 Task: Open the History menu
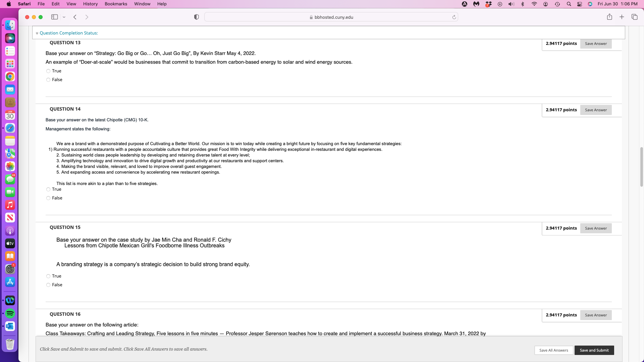tap(90, 4)
